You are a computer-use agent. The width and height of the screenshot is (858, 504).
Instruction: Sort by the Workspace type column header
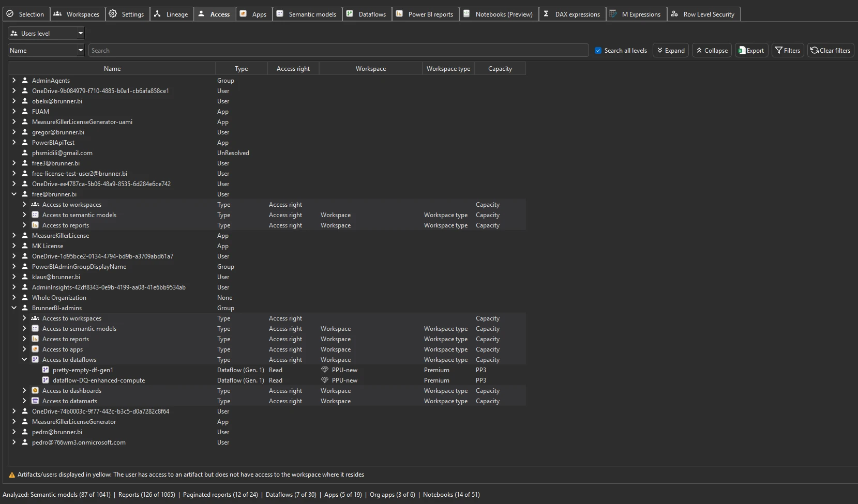coord(448,68)
